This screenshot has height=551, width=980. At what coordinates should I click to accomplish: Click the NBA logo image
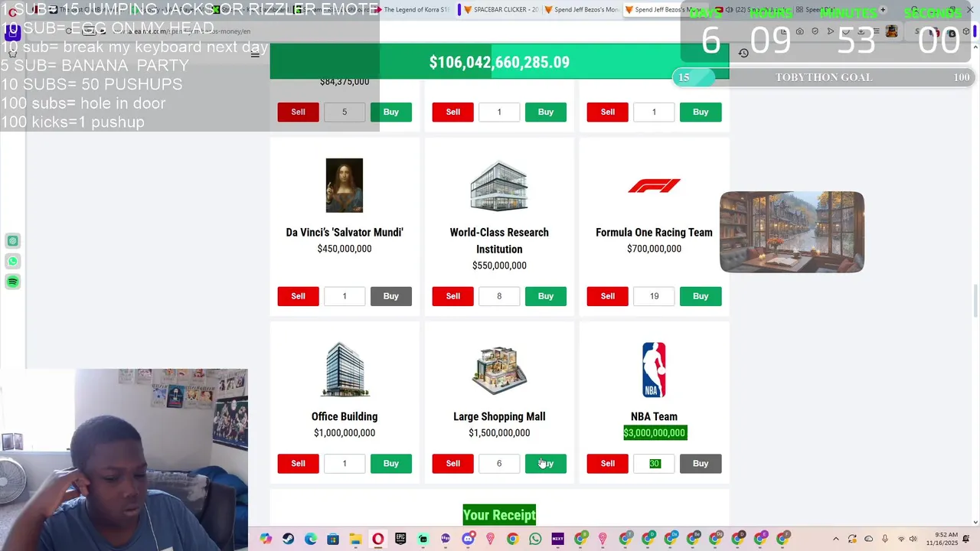pyautogui.click(x=654, y=370)
